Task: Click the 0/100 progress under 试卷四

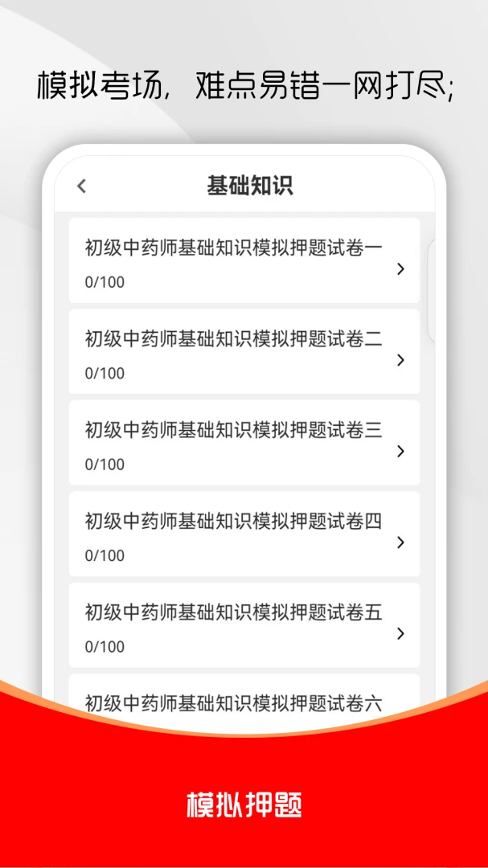Action: (105, 556)
